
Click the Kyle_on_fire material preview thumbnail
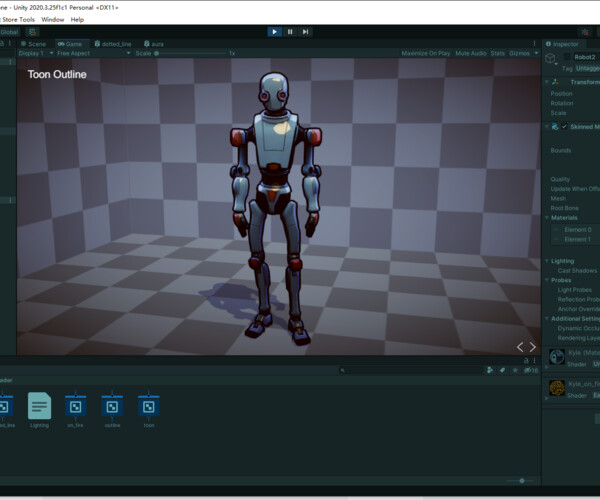(x=557, y=388)
